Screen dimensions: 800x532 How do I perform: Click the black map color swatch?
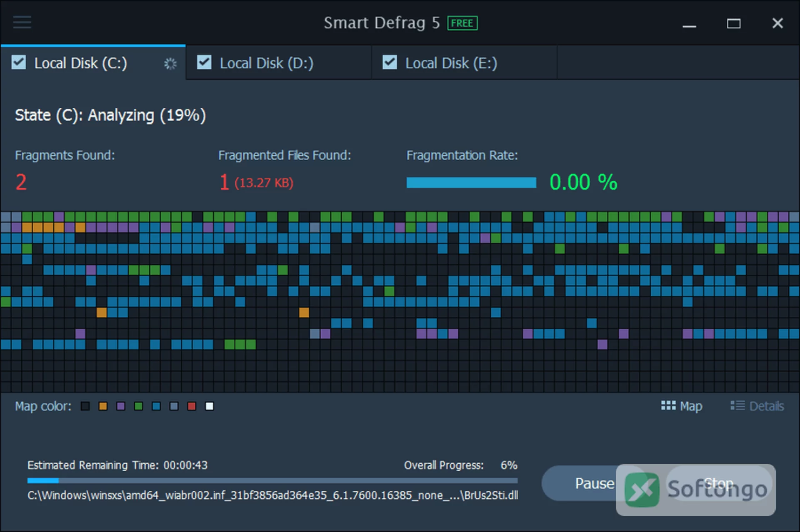[85, 406]
